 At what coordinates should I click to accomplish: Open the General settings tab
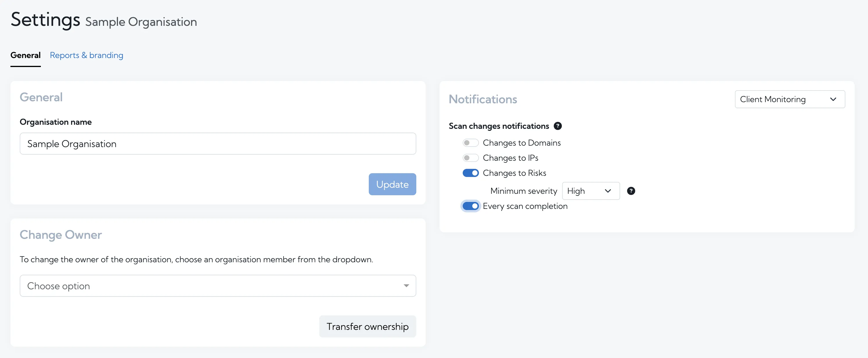pyautogui.click(x=26, y=55)
